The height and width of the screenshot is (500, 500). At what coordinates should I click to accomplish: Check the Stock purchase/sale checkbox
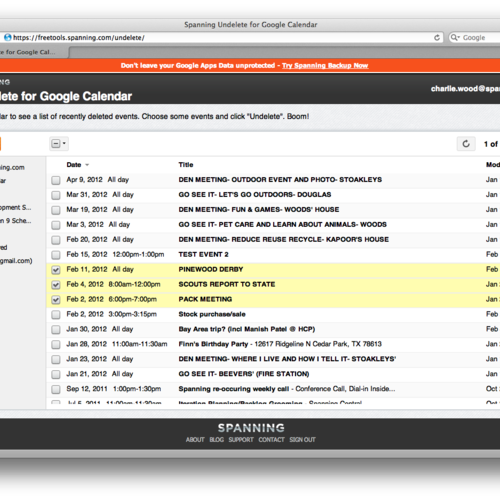[56, 315]
